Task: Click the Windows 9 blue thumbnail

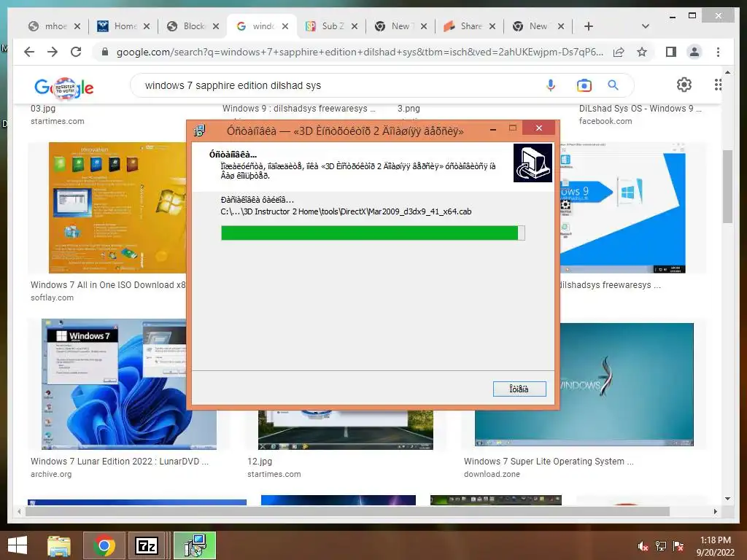Action: coord(623,208)
